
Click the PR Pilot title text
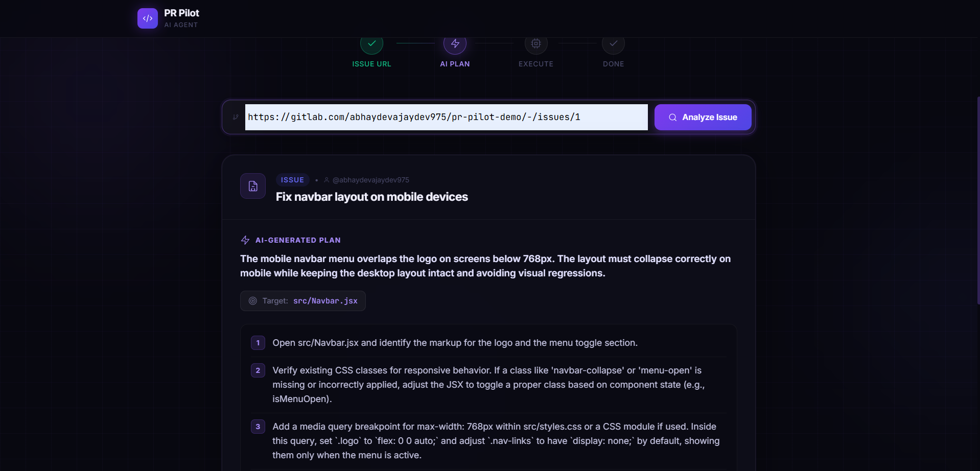coord(181,13)
